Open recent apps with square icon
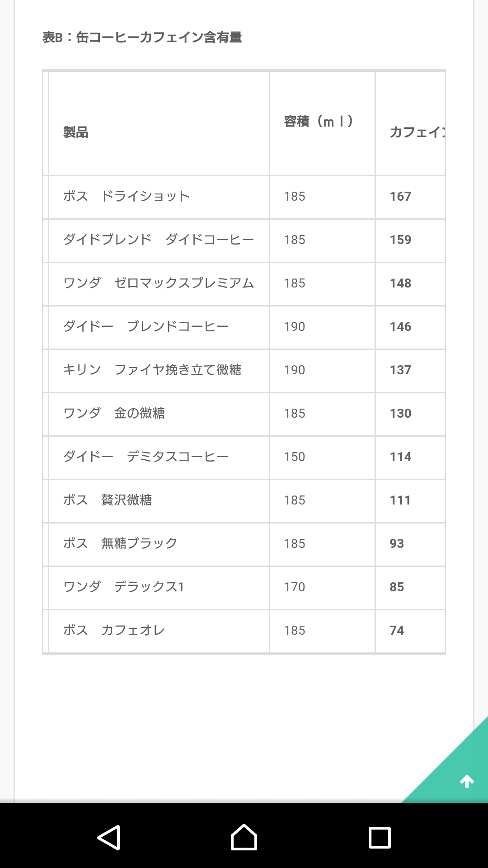This screenshot has width=488, height=868. pos(380,837)
